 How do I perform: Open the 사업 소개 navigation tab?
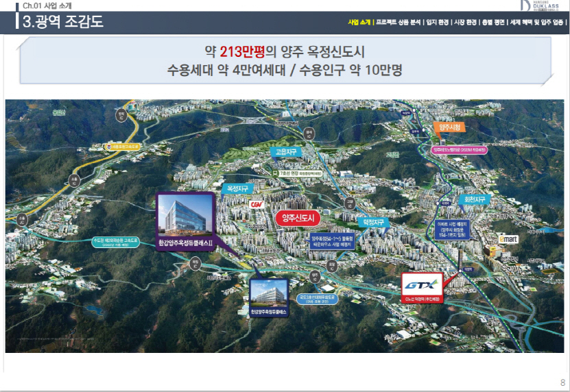(x=359, y=23)
